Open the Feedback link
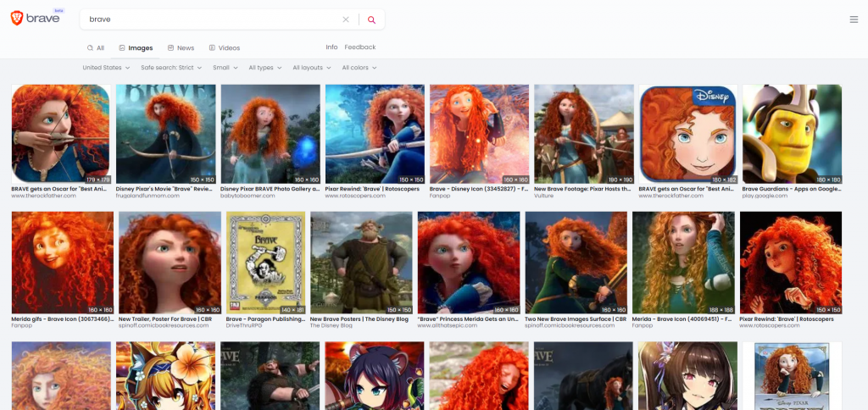Screen dimensions: 868x410 point(359,47)
